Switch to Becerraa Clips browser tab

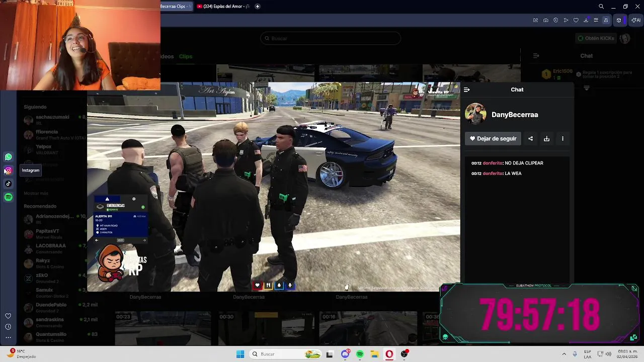tap(176, 7)
